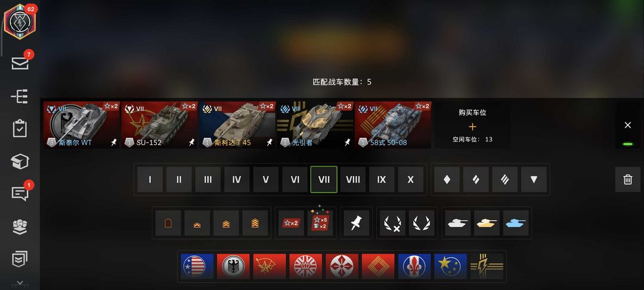
Task: Close the filter panel
Action: click(627, 125)
